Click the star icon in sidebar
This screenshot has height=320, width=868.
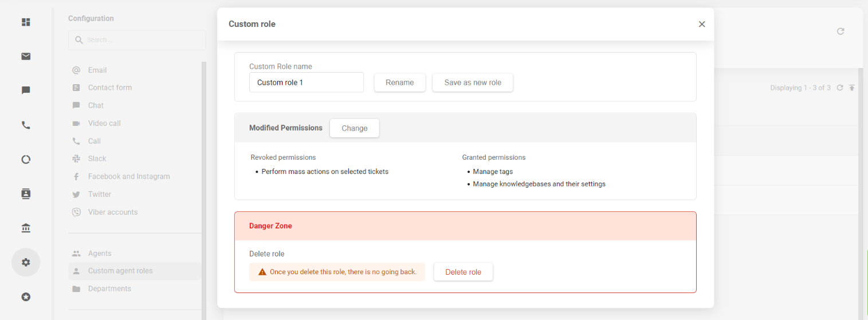pos(26,297)
